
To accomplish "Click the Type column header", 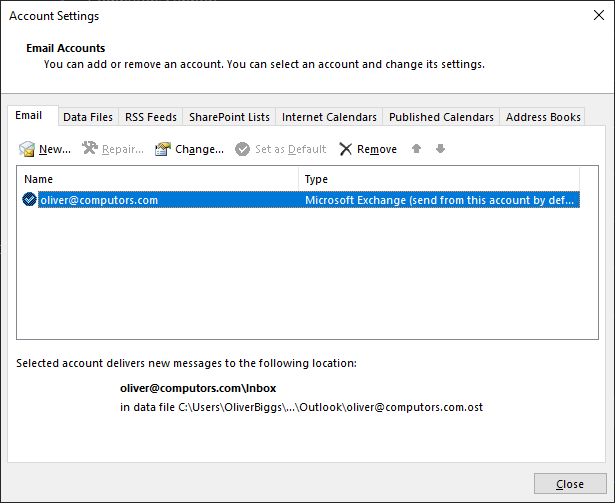I will pos(439,179).
